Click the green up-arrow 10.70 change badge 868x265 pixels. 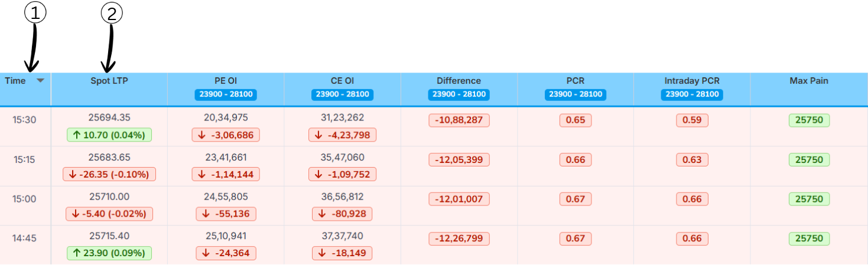(109, 135)
